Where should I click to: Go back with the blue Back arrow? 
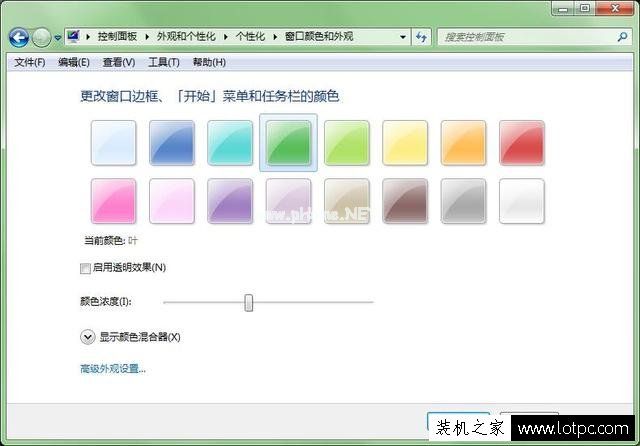19,38
